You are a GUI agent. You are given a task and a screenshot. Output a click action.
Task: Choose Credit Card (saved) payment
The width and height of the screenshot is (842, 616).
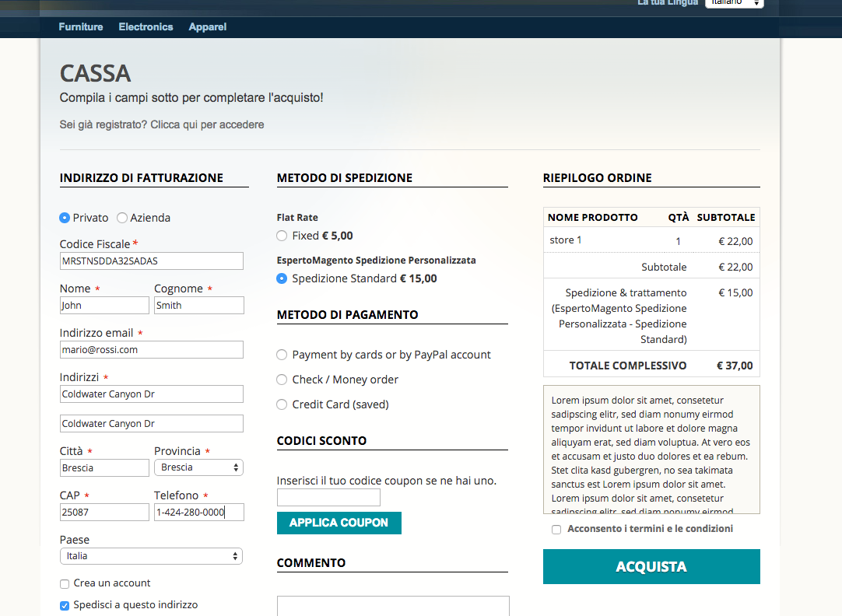(x=282, y=404)
